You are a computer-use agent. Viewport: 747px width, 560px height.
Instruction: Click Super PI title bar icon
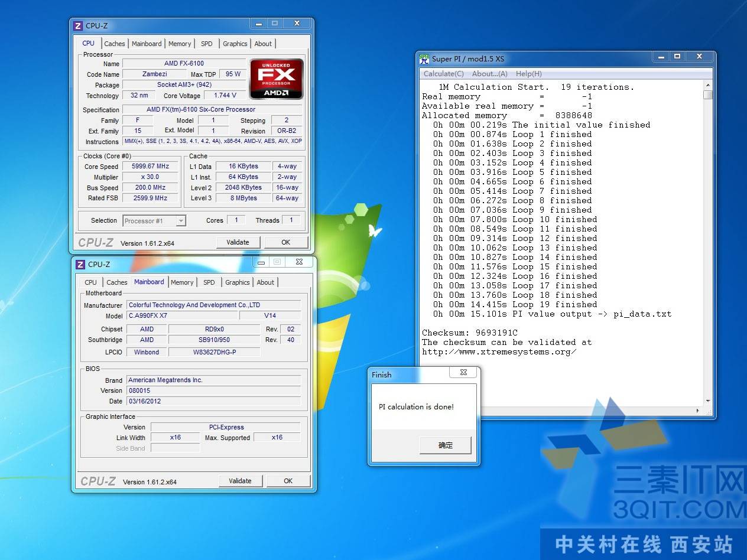click(424, 58)
